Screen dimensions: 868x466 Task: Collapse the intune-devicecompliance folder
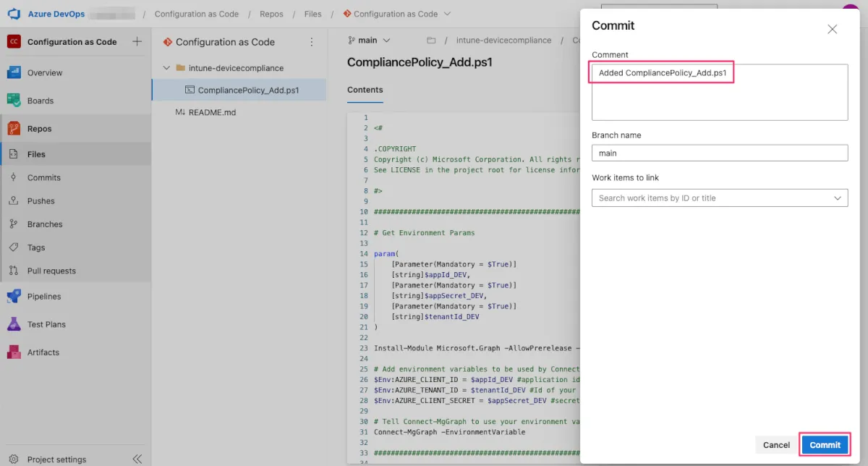167,68
